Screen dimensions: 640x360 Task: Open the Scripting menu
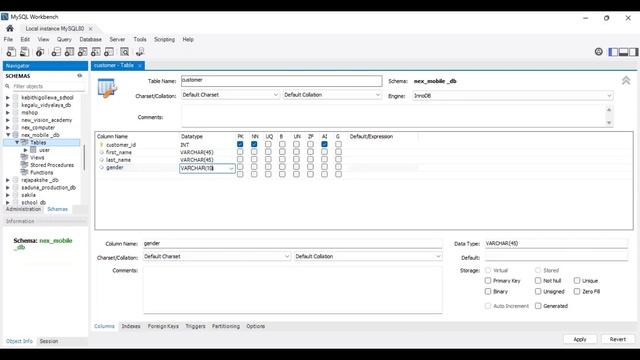164,39
